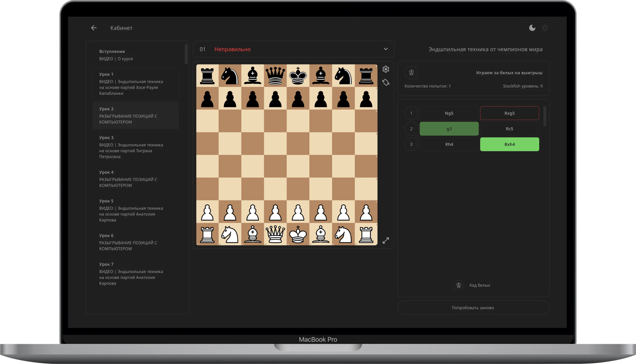Viewport: 636px width, 364px height.
Task: Click the king icon beside Ход белых
Action: tap(459, 285)
